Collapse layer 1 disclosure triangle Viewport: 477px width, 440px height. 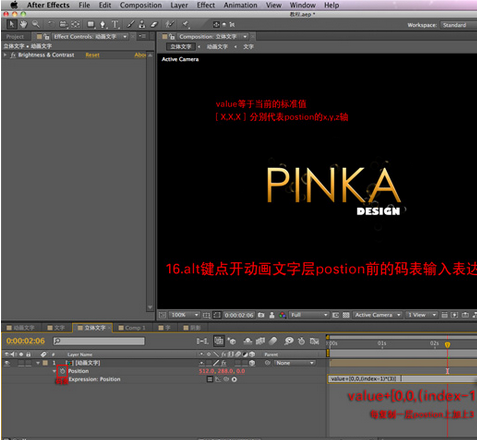[x=38, y=363]
